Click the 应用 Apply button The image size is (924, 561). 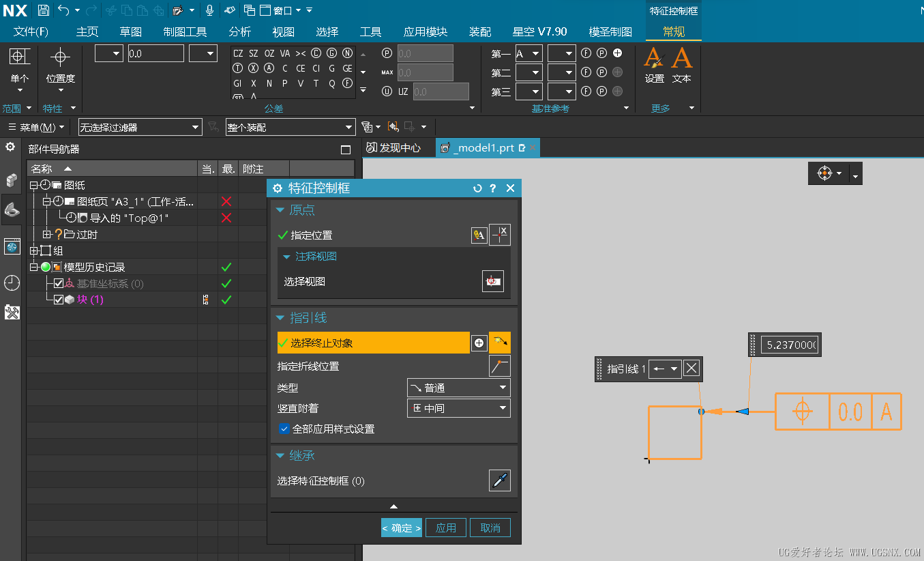click(446, 528)
